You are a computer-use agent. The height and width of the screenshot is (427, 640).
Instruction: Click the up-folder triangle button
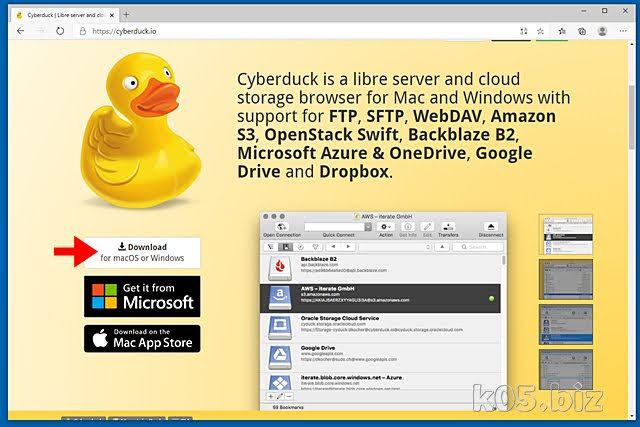pos(442,247)
